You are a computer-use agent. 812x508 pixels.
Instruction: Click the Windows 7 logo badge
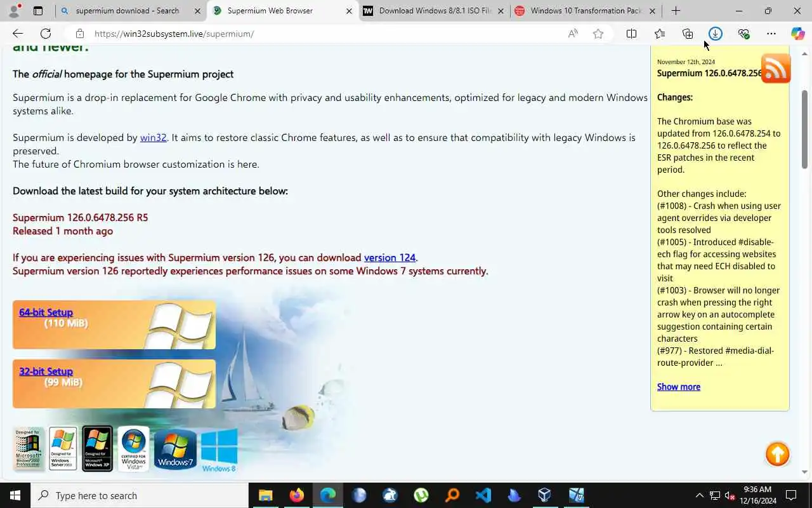point(175,449)
